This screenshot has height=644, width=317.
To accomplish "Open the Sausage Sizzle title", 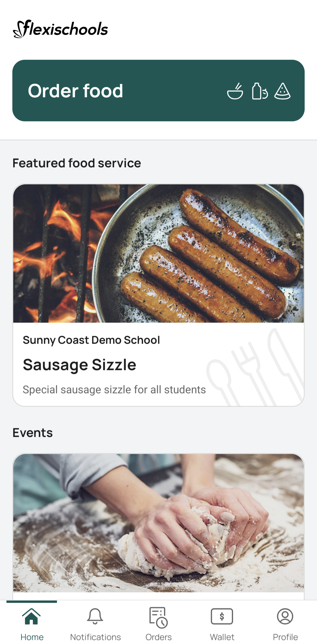I will [x=80, y=365].
